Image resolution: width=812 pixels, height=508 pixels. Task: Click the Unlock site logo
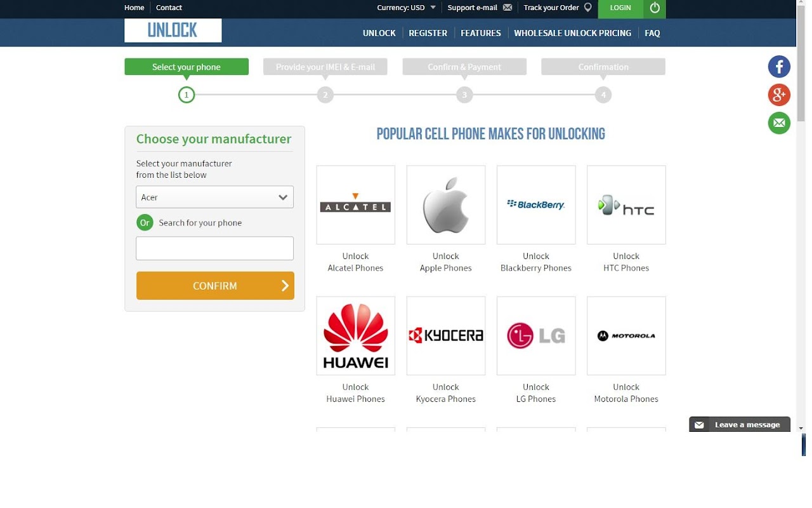click(173, 30)
